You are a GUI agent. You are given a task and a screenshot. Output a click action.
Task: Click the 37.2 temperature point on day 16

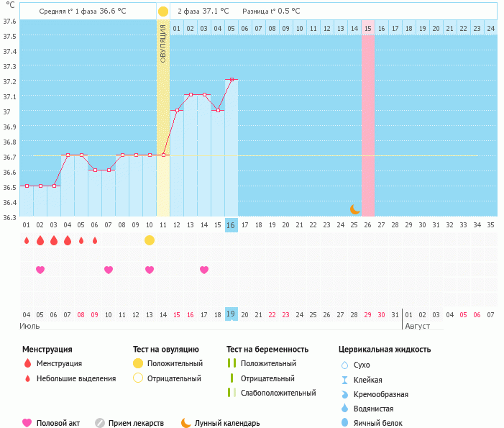pyautogui.click(x=232, y=79)
